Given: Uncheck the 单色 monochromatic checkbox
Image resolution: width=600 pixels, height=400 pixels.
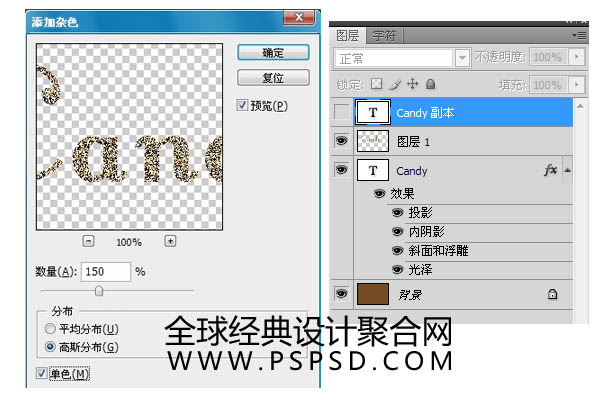Looking at the screenshot, I should pos(41,374).
